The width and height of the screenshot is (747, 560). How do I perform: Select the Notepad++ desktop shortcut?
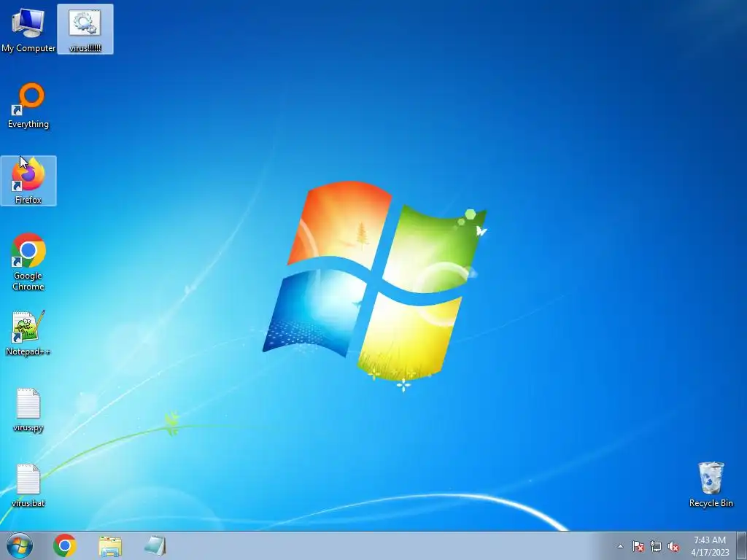click(x=28, y=332)
